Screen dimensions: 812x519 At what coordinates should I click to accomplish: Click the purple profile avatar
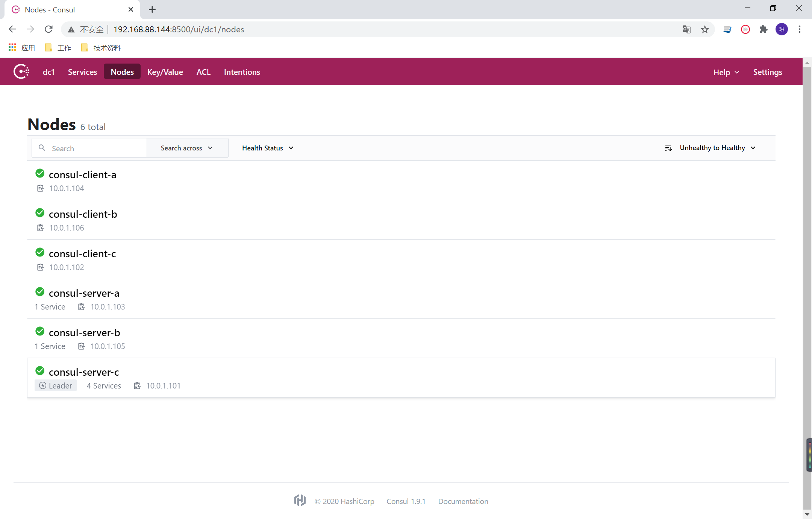click(782, 29)
